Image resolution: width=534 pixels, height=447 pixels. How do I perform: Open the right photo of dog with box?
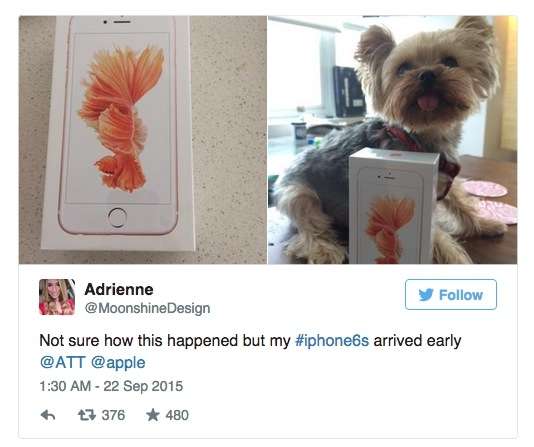coord(393,140)
